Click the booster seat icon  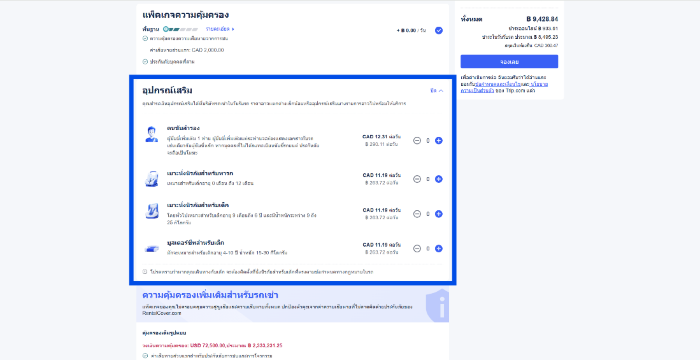tap(152, 248)
